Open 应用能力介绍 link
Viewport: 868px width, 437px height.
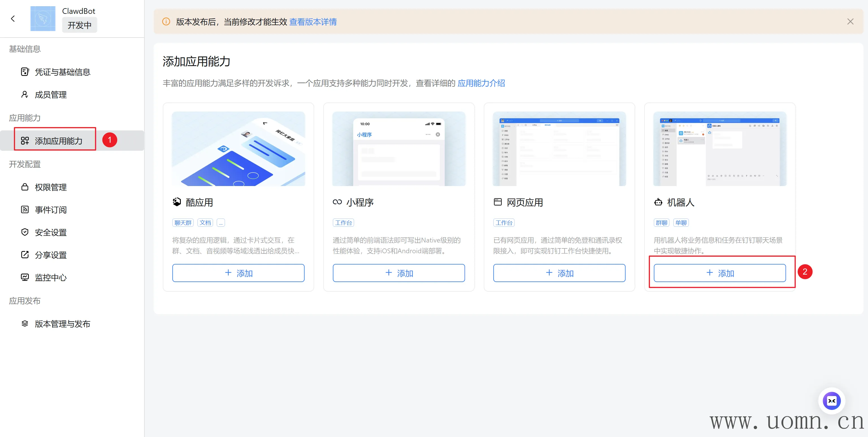coord(481,83)
